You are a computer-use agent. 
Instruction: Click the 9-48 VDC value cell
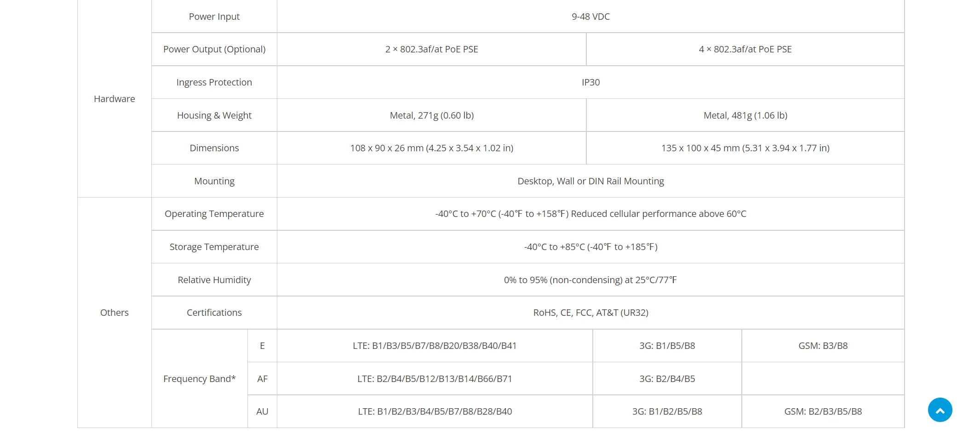590,17
